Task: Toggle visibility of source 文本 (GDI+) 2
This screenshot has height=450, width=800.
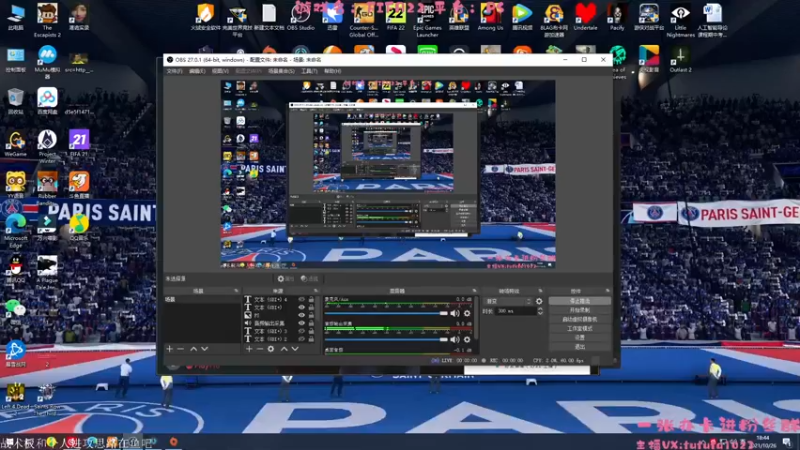Action: click(301, 339)
